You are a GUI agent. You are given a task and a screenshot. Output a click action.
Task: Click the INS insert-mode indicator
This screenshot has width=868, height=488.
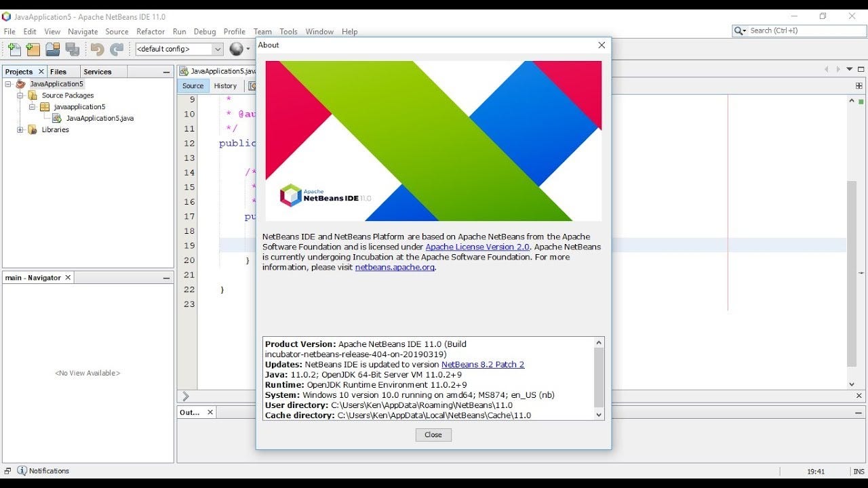859,471
